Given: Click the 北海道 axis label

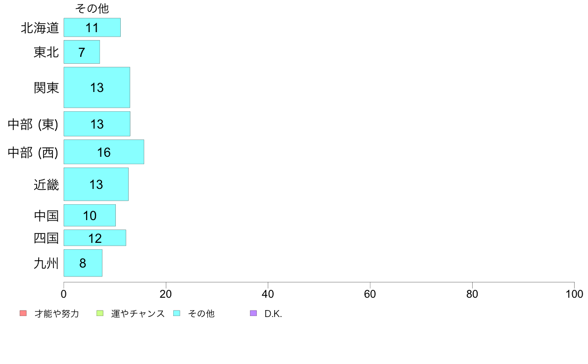Looking at the screenshot, I should click(x=40, y=28).
